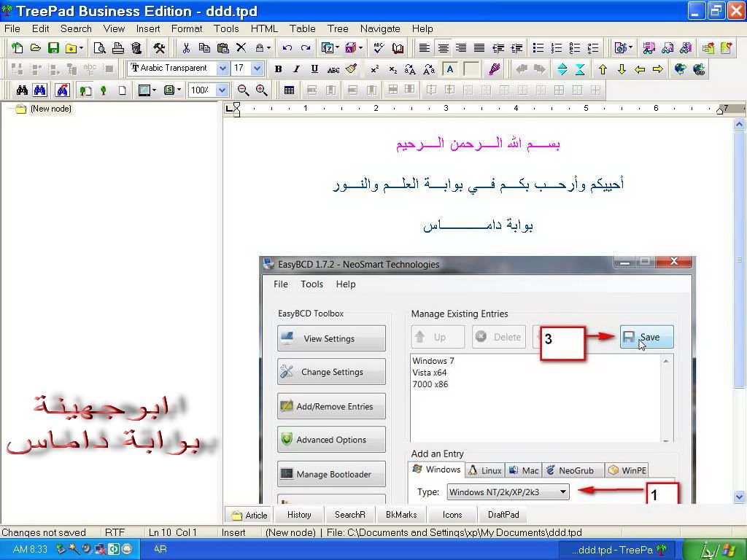Open the Tree menu
747x560 pixels.
[x=338, y=28]
